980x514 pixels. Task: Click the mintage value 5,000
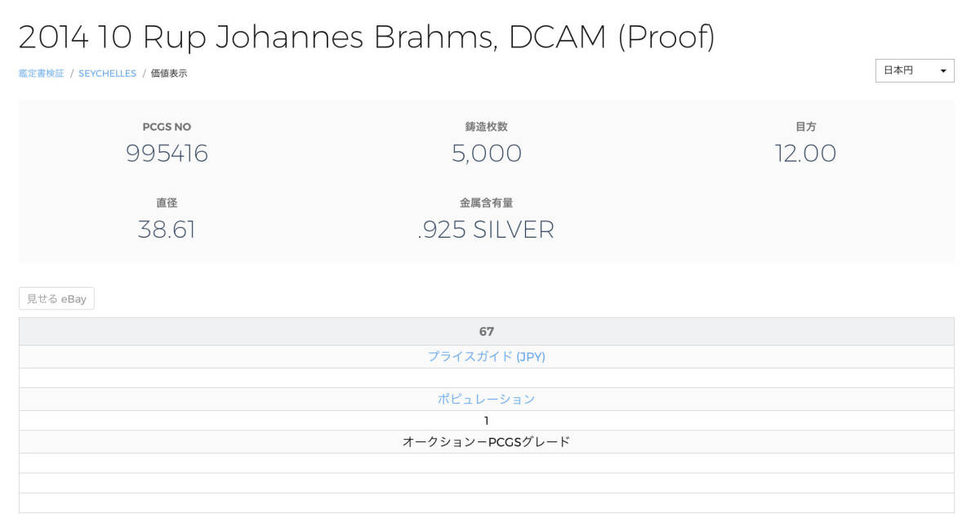[x=486, y=154]
